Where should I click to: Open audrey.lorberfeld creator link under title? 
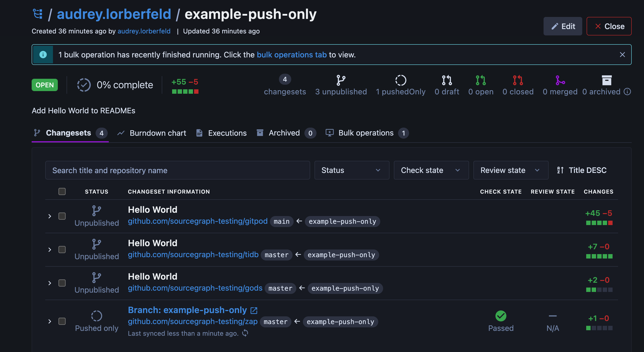tap(144, 31)
